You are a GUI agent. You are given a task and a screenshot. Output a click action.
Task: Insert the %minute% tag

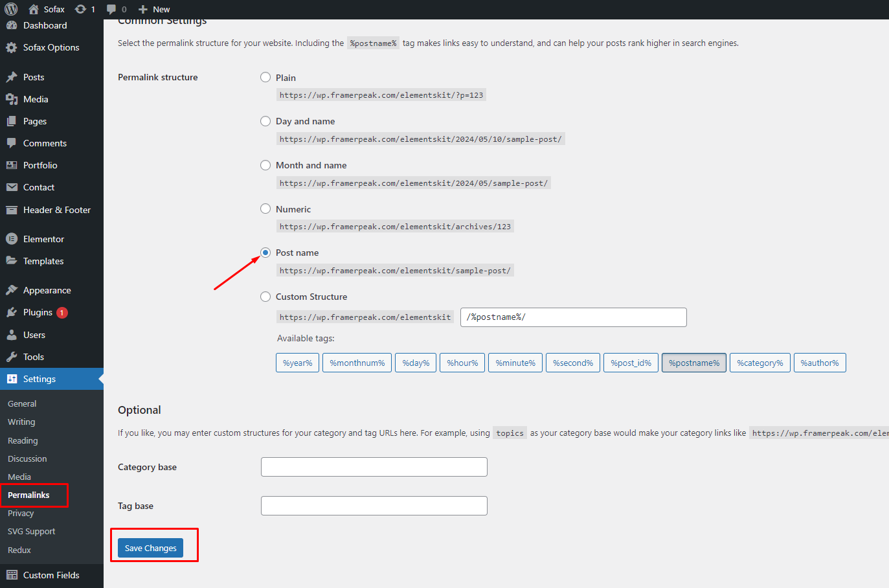click(x=515, y=363)
